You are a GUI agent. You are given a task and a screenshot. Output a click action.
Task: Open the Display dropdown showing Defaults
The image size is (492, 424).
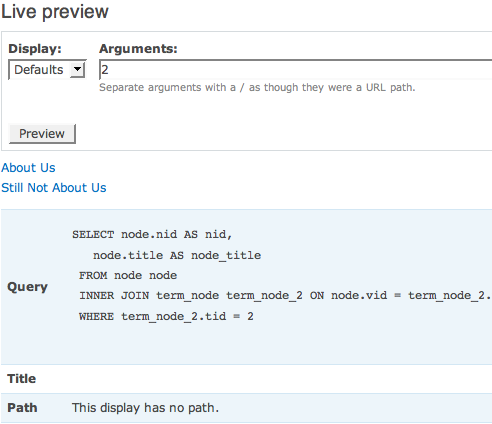(x=47, y=70)
